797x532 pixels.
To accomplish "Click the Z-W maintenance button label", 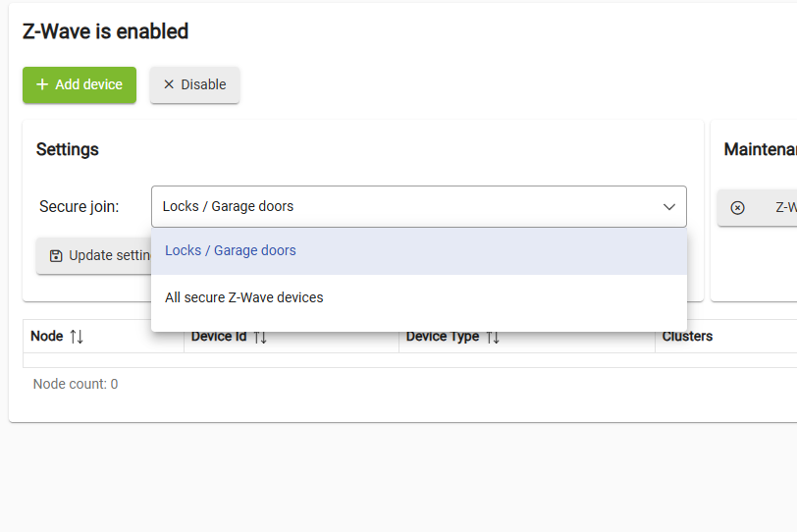I will (786, 207).
